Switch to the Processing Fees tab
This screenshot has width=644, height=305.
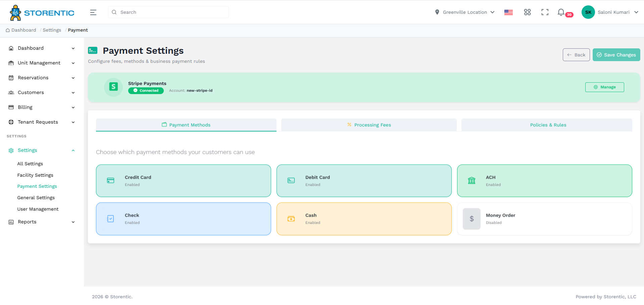369,125
